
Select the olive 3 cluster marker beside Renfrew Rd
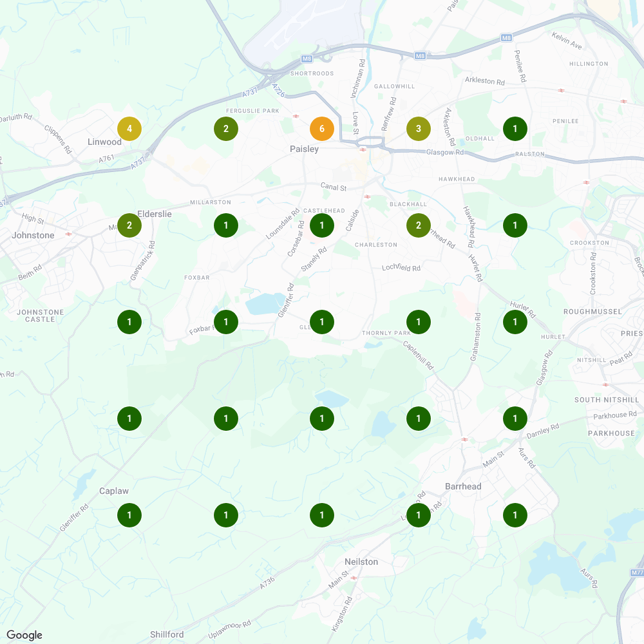click(x=419, y=129)
